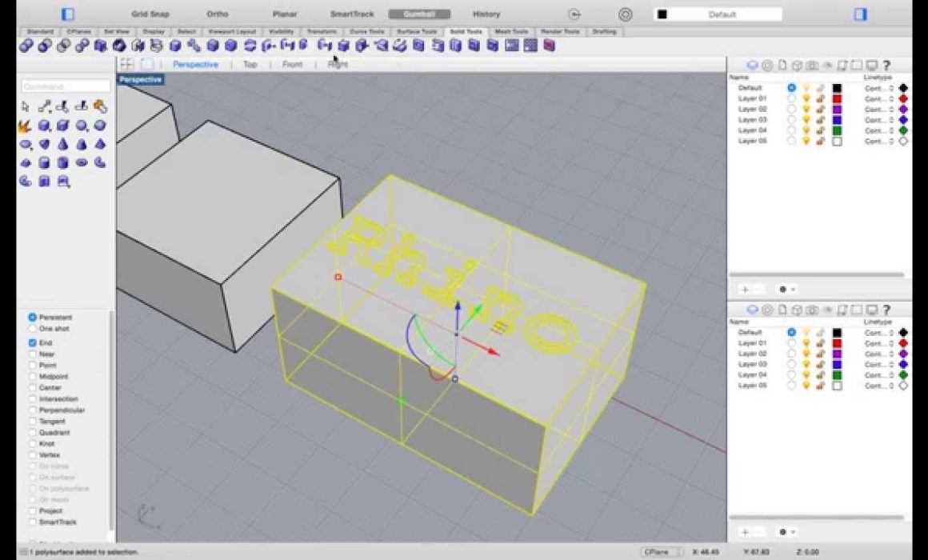928x560 pixels.
Task: Click the single-viewport layout icon
Action: [146, 64]
